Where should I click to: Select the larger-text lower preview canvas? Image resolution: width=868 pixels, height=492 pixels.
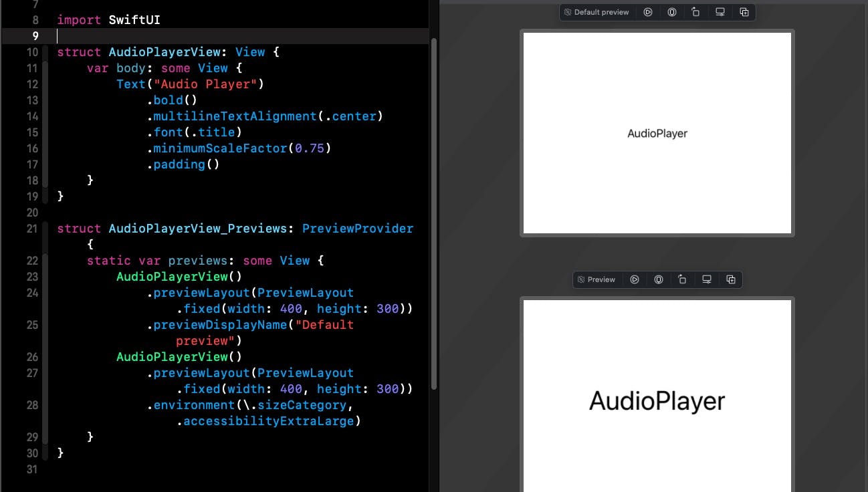(x=657, y=396)
